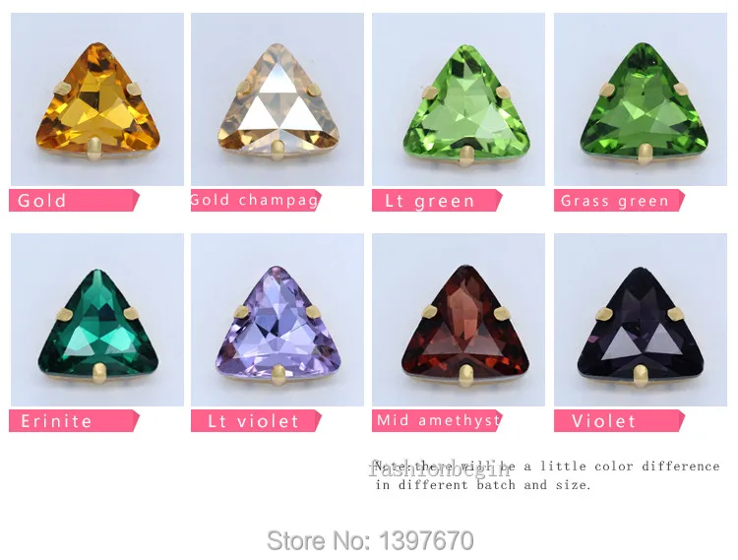The image size is (738, 560).
Task: Select the Erinite emerald triangle gem
Action: point(97,320)
